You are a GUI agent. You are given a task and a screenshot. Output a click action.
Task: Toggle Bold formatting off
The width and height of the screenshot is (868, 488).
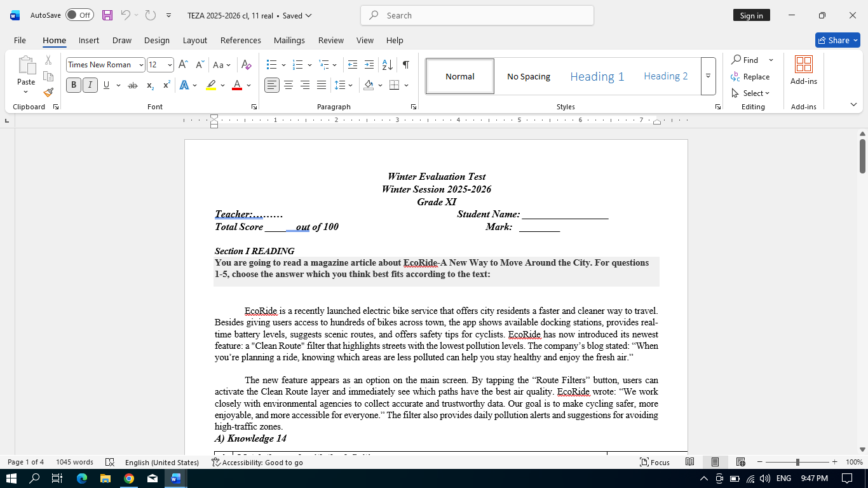tap(74, 85)
